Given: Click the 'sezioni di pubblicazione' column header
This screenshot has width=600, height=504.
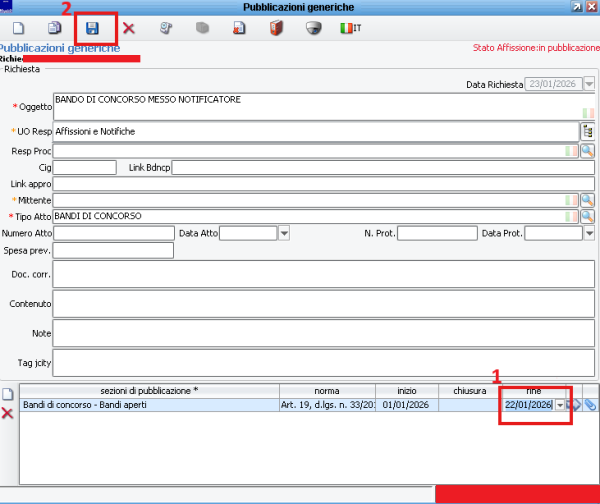Looking at the screenshot, I should coord(149,389).
